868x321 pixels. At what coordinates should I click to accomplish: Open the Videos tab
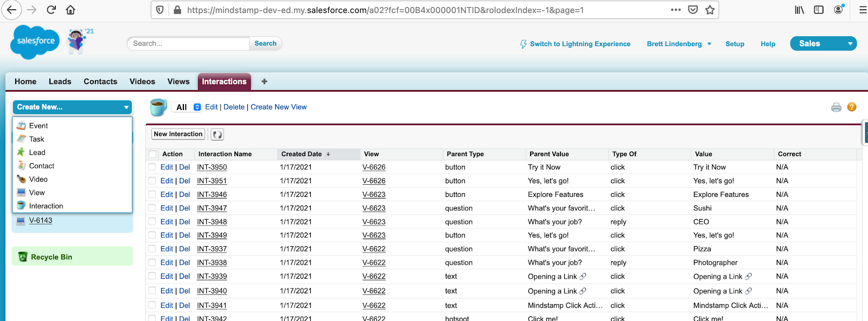pyautogui.click(x=142, y=81)
